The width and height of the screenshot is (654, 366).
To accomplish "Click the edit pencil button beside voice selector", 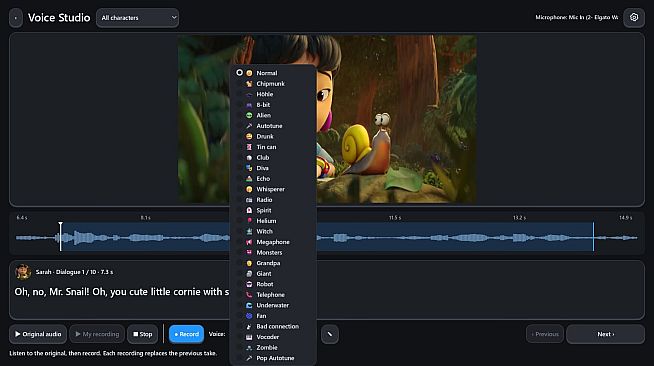I will click(330, 334).
